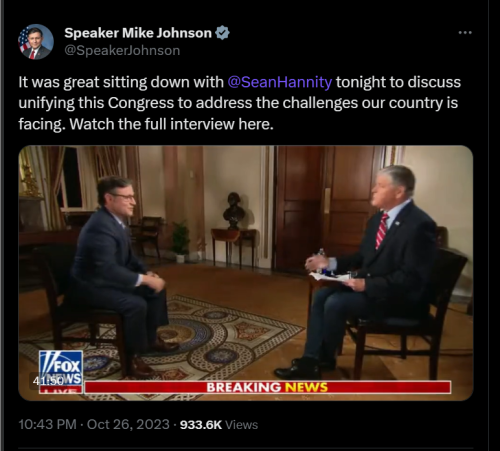Click the 41:50 video duration label
500x451 pixels.
click(48, 380)
